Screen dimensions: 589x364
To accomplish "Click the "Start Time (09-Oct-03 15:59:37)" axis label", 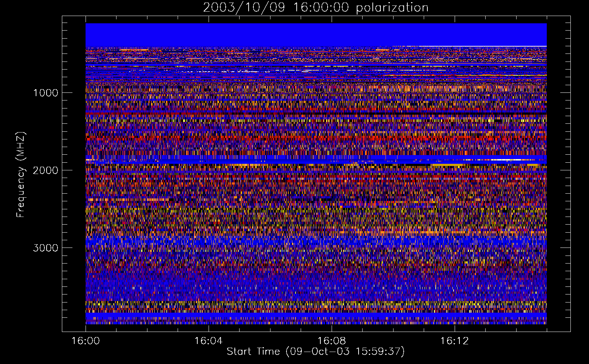I will 316,352.
